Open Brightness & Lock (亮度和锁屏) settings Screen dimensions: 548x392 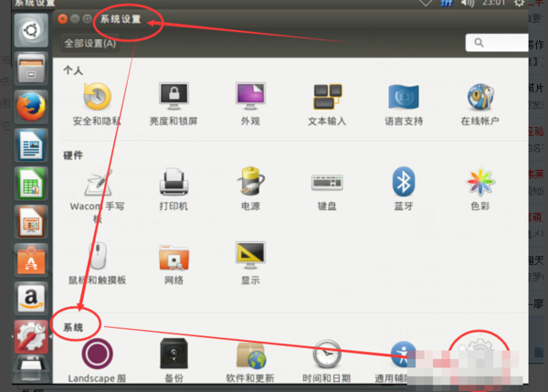click(x=174, y=104)
